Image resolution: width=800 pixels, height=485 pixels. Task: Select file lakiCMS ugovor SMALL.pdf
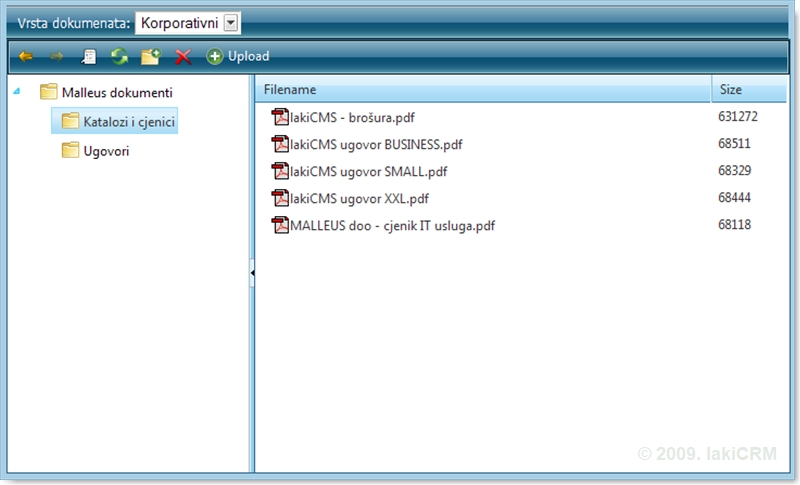point(368,171)
